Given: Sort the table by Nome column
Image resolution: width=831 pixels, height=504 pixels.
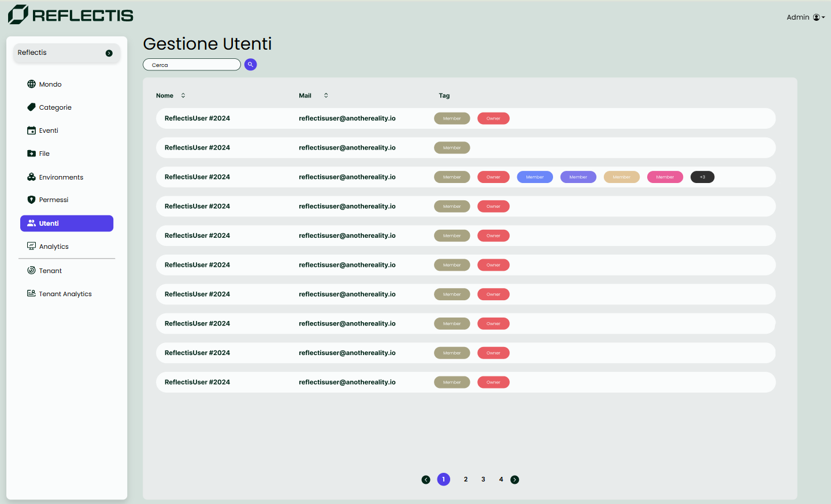Looking at the screenshot, I should pos(183,96).
